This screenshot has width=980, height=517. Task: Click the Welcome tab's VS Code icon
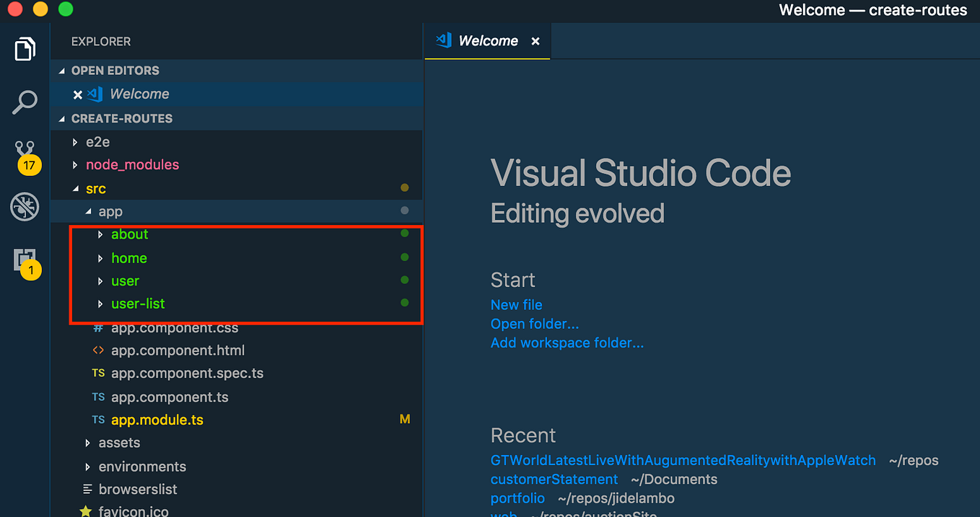[x=442, y=40]
